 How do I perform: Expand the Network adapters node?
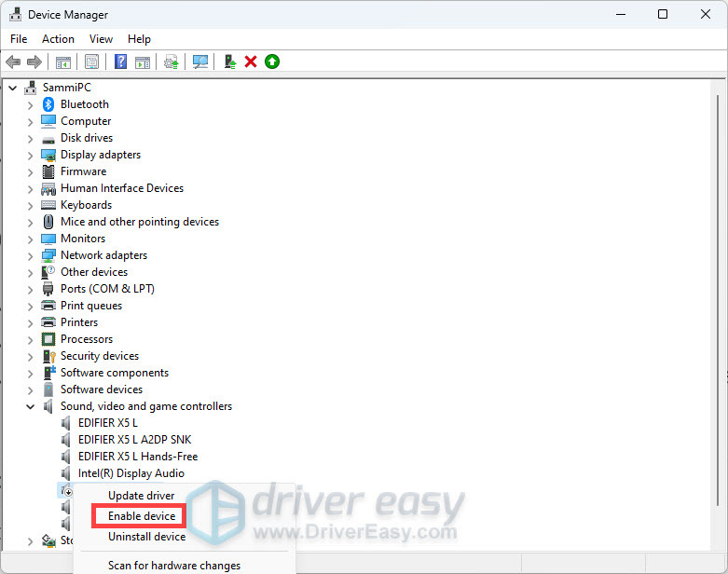(x=30, y=255)
